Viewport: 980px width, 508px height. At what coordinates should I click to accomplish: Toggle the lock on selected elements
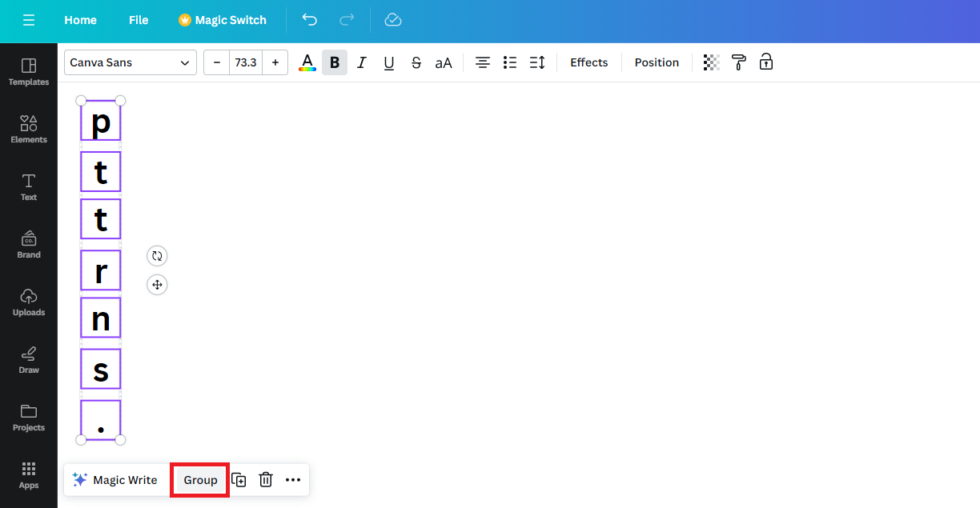pyautogui.click(x=766, y=62)
